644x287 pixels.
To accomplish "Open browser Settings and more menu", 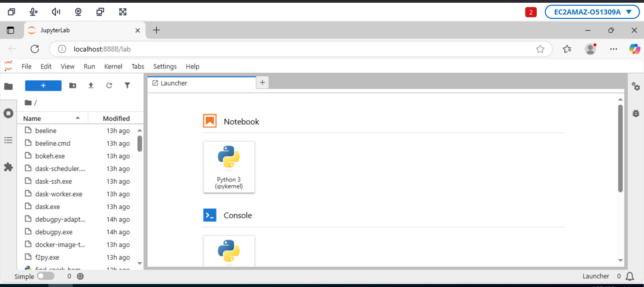I will 613,49.
